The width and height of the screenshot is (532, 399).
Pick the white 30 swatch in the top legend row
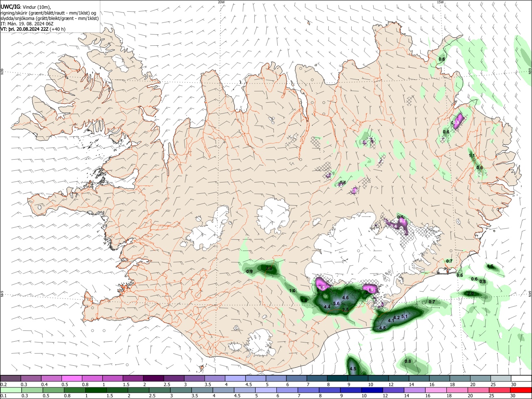522,379
